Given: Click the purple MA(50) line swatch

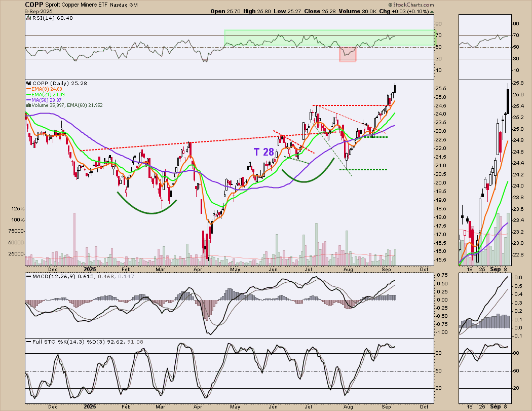Looking at the screenshot, I should click(29, 100).
